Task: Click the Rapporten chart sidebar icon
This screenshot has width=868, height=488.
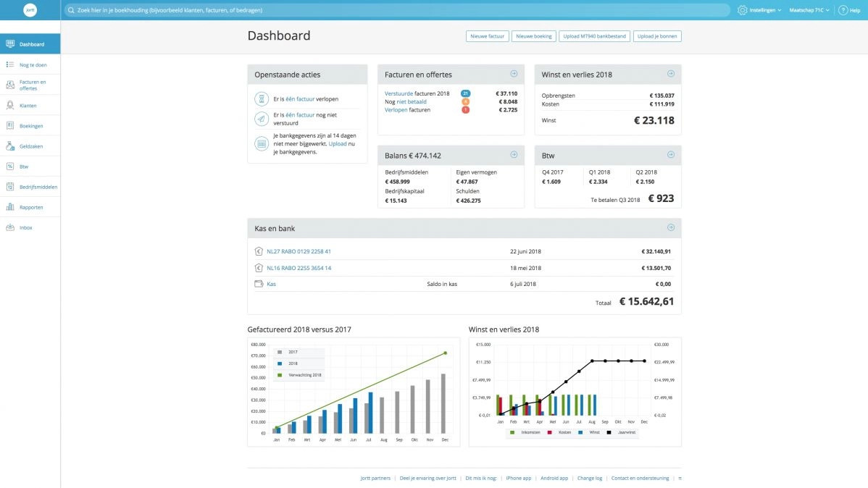Action: pyautogui.click(x=10, y=207)
